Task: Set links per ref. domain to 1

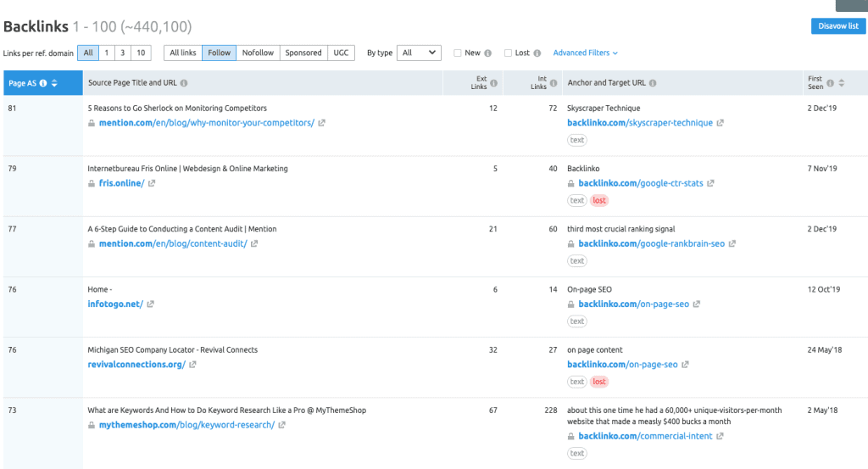Action: pos(106,53)
